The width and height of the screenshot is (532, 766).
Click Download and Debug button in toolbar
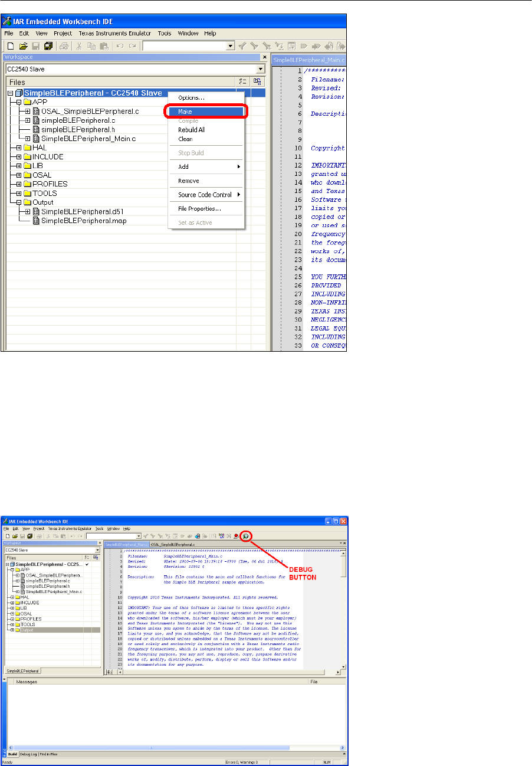246,536
